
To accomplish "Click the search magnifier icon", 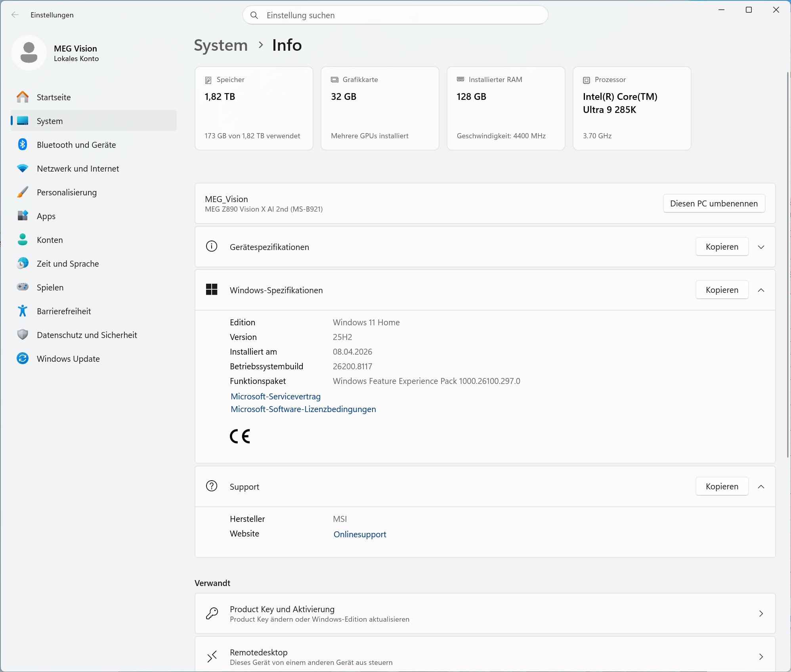I will [x=254, y=15].
